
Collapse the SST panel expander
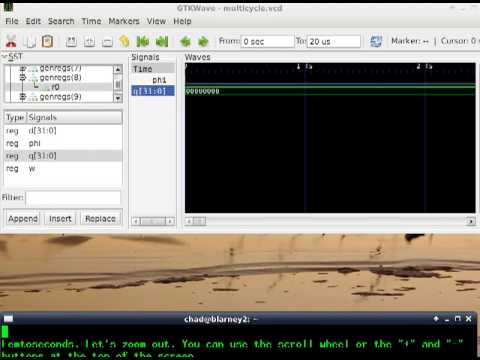coord(4,57)
